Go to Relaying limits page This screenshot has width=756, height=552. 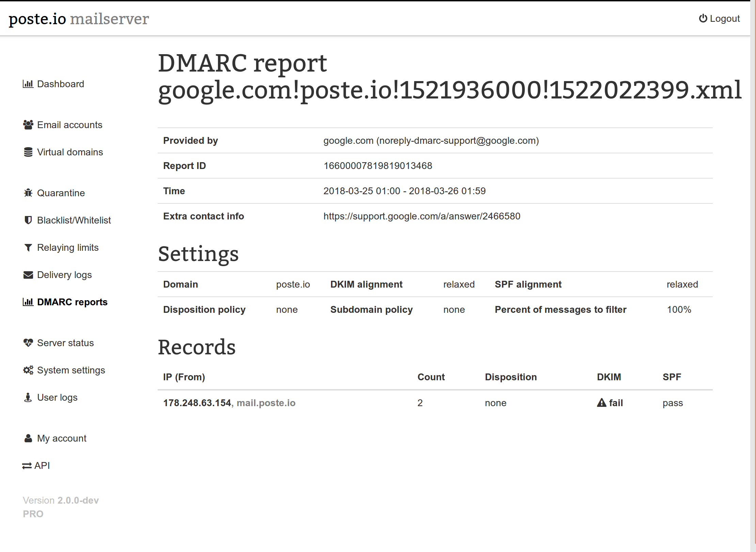(67, 247)
